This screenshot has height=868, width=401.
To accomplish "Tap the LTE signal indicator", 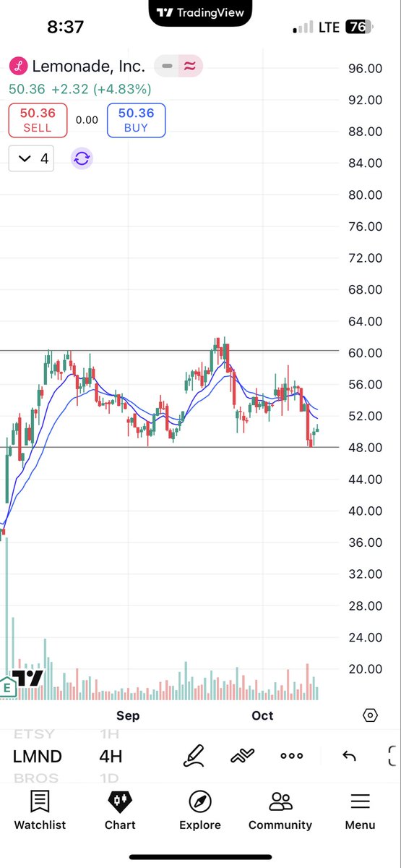I will [329, 27].
